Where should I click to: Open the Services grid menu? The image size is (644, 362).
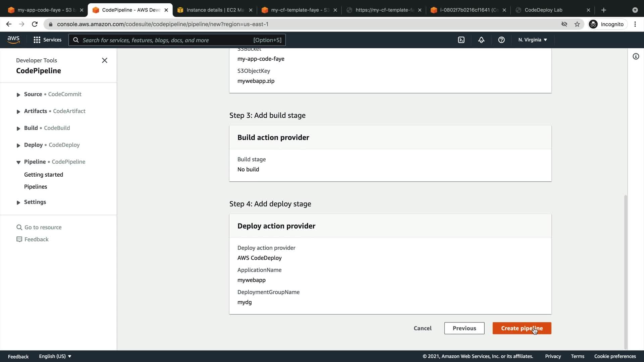(x=47, y=40)
